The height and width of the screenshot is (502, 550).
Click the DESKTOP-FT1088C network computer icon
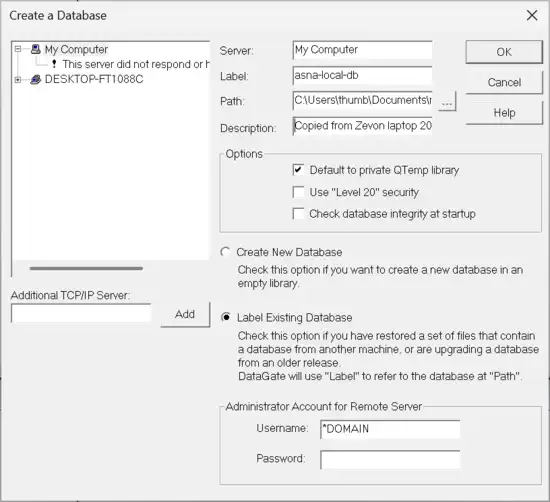pos(35,79)
